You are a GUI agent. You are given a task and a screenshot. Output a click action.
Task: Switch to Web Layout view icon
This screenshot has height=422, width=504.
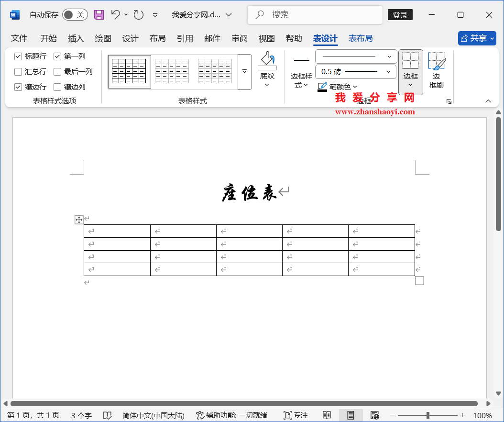pos(374,415)
